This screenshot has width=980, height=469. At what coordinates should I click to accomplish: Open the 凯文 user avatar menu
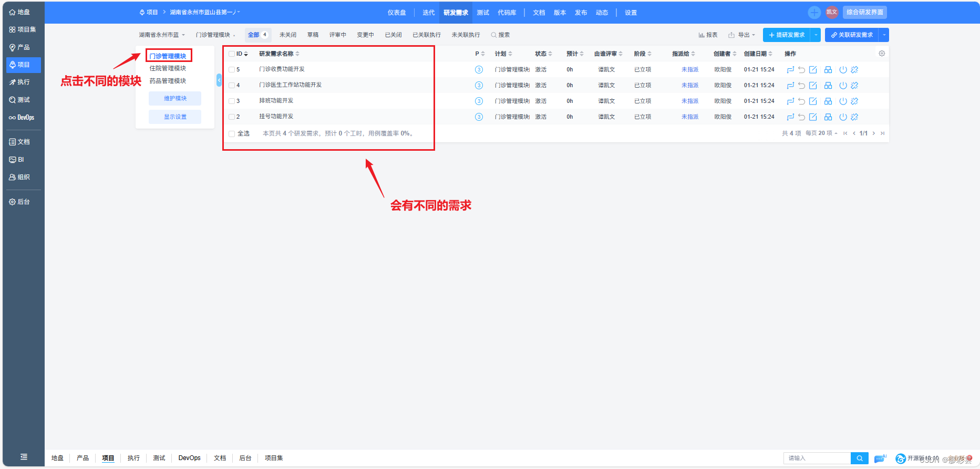[x=831, y=12]
